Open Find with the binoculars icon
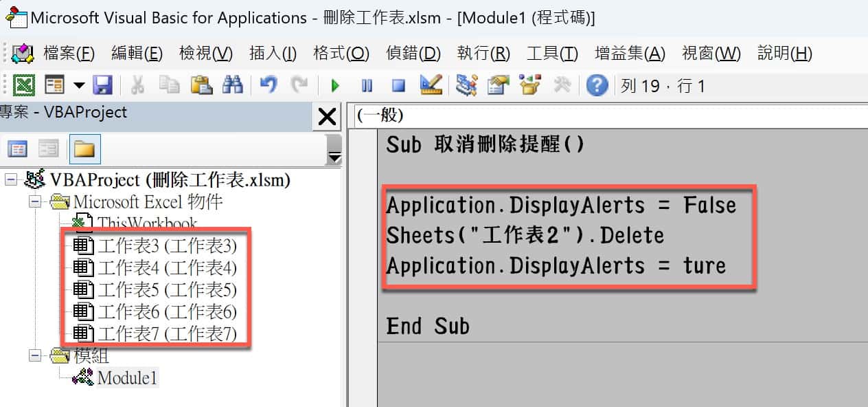 [233, 85]
